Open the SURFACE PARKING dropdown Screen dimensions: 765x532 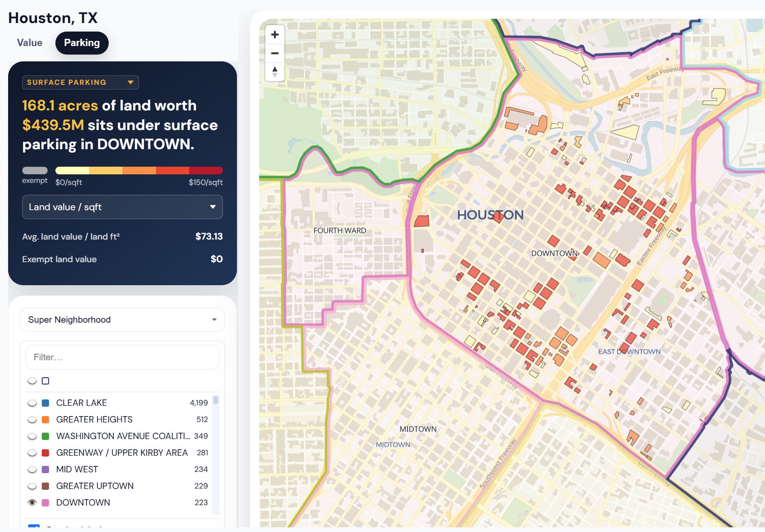click(81, 82)
